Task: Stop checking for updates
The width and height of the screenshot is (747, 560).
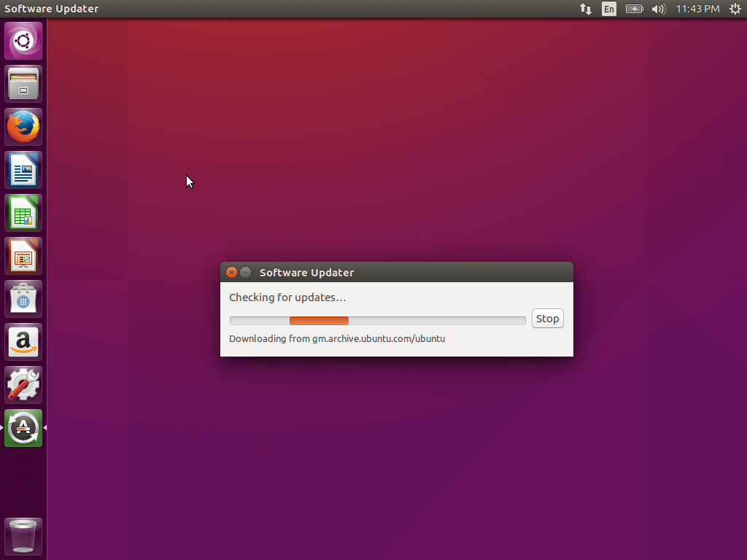Action: click(547, 318)
